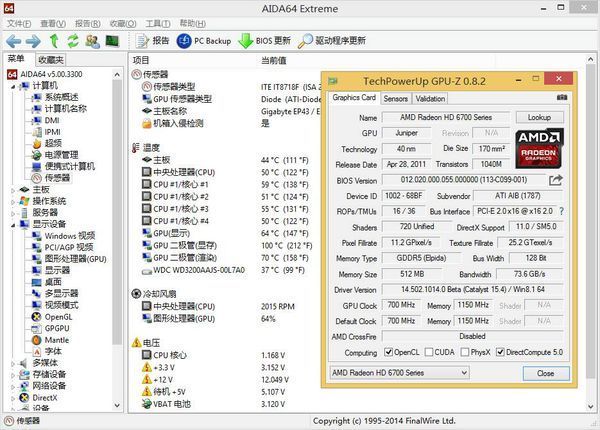Switch to 收藏夹 tab in left panel
This screenshot has height=430, width=600.
pos(51,60)
